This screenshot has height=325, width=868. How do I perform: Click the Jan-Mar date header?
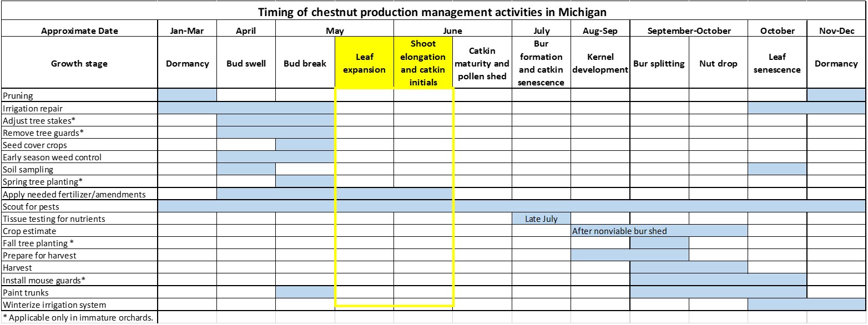click(x=187, y=31)
